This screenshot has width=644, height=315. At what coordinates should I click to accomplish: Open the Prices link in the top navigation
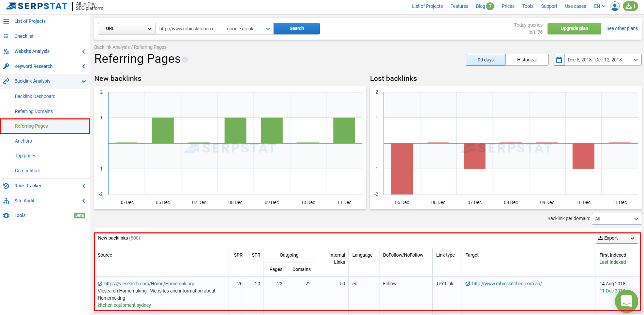click(x=508, y=6)
